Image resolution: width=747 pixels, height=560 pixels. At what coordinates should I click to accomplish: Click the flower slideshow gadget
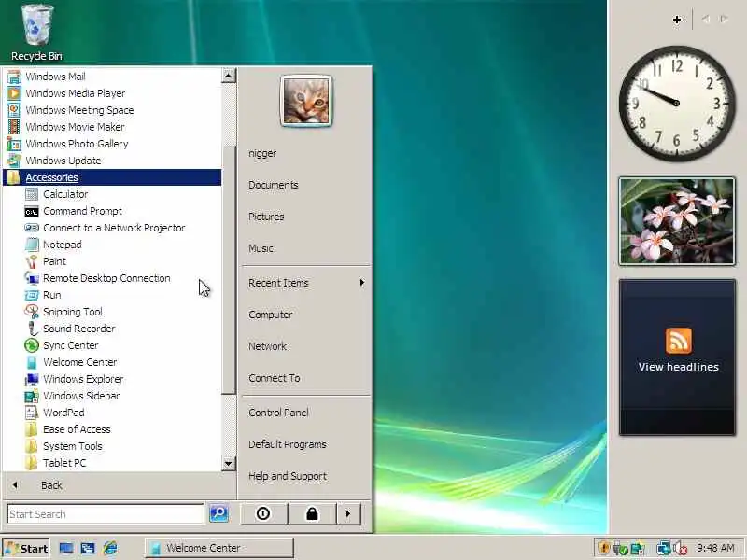[x=677, y=221]
